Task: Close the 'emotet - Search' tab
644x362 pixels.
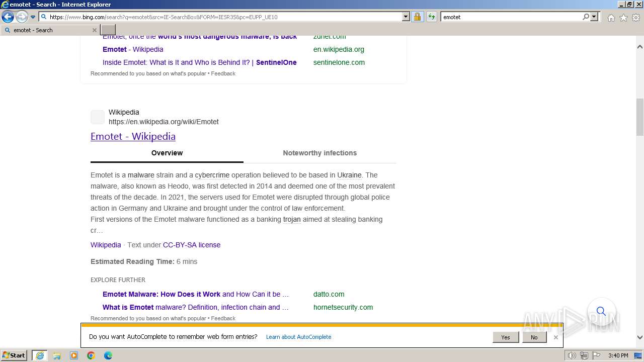Action: [94, 30]
